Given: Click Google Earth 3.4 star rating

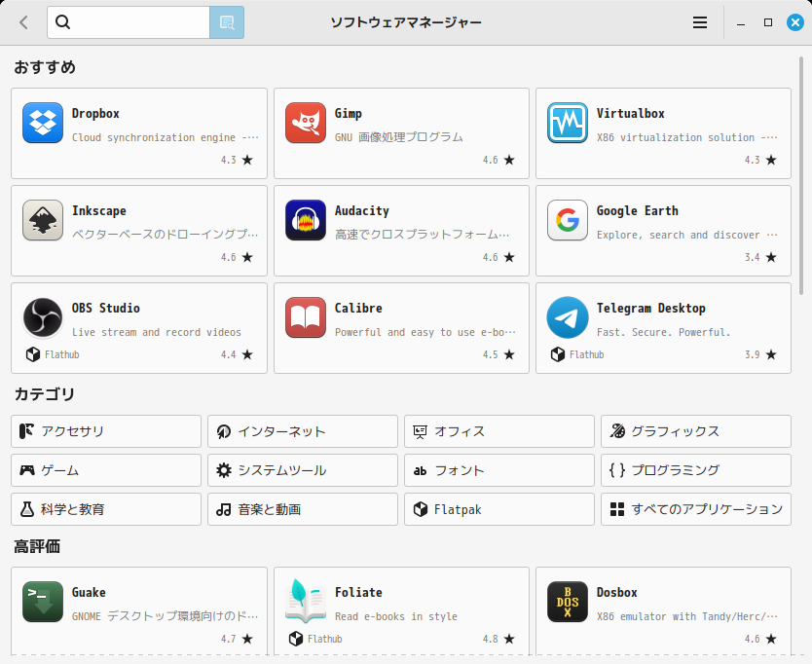Looking at the screenshot, I should coord(760,257).
